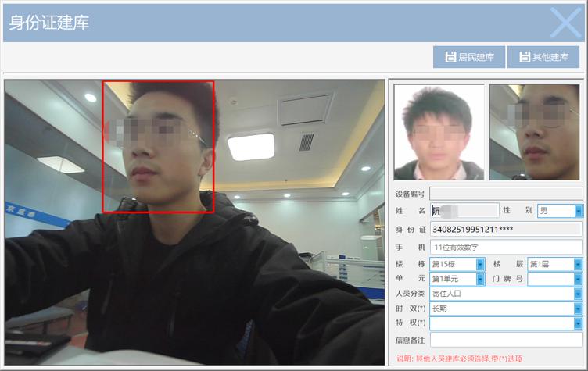Click the 其他建库 button label
The image size is (588, 371).
tap(550, 57)
